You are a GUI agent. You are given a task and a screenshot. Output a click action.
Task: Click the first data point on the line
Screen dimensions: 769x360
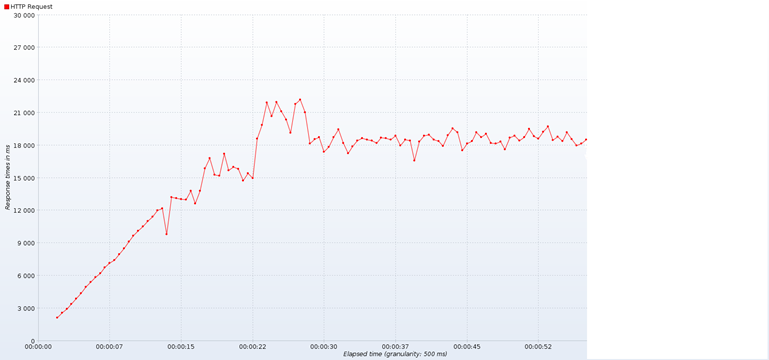pos(57,318)
